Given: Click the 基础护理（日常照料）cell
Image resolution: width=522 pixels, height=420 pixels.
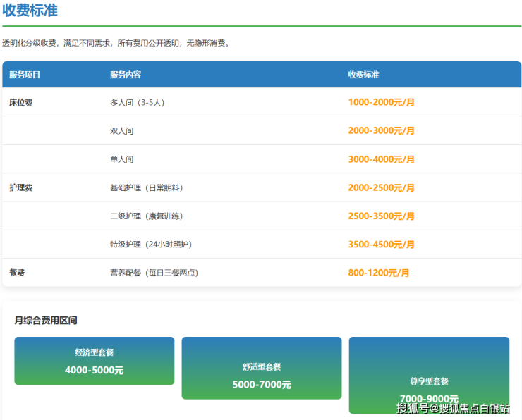Looking at the screenshot, I should [x=146, y=188].
